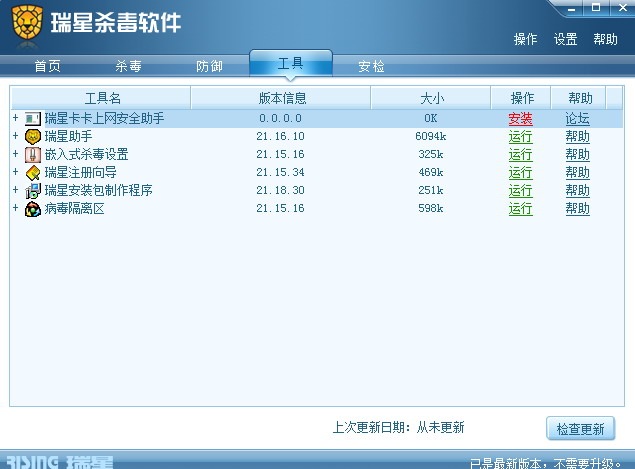Viewport: 635px width, 469px height.
Task: Select the 瑞星卡卡上网安全助手 name text
Action: pyautogui.click(x=104, y=119)
